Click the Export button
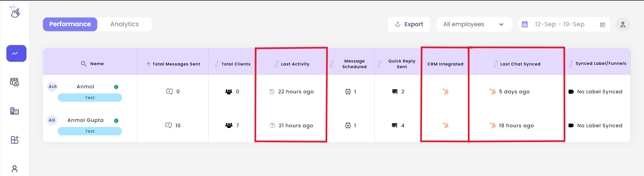This screenshot has width=644, height=176. tap(409, 24)
